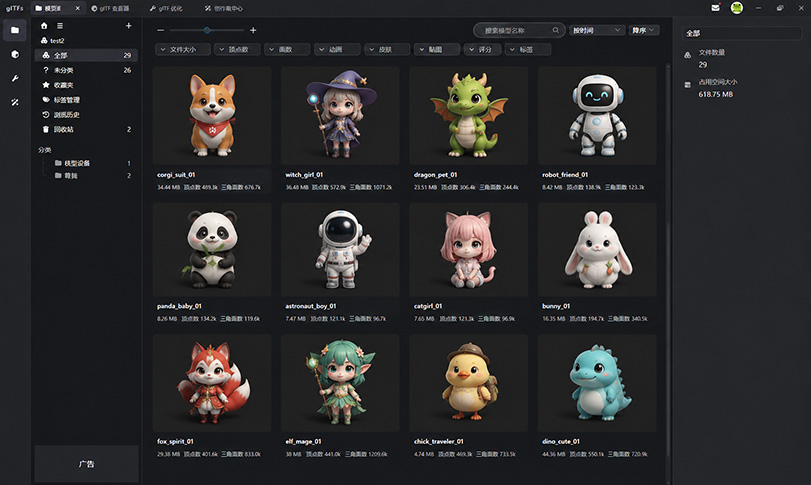Click the gITFs app logo

[x=14, y=8]
